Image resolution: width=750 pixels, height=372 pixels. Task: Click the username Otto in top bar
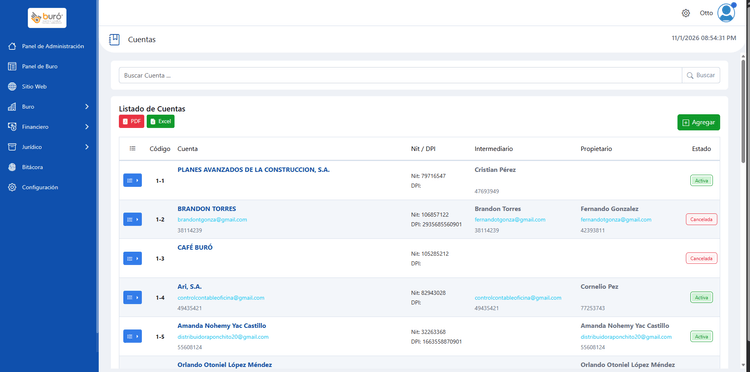[706, 13]
